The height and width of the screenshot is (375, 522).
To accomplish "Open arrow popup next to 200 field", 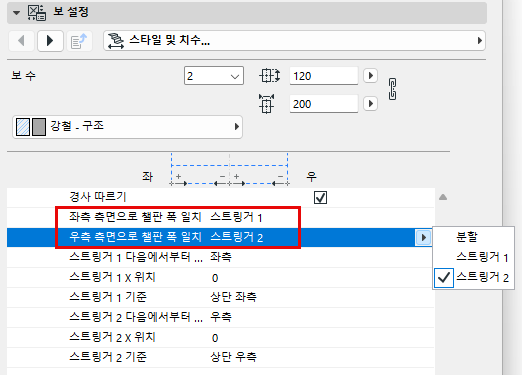I will [370, 104].
